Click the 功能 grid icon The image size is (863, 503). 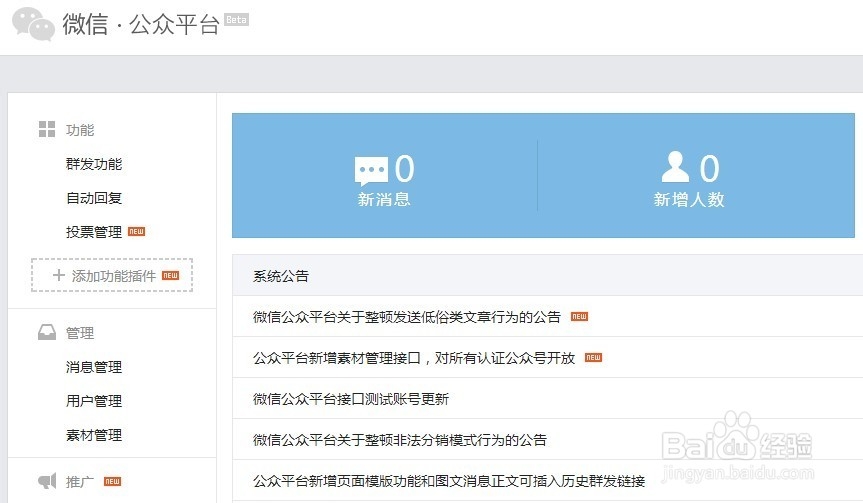click(47, 129)
